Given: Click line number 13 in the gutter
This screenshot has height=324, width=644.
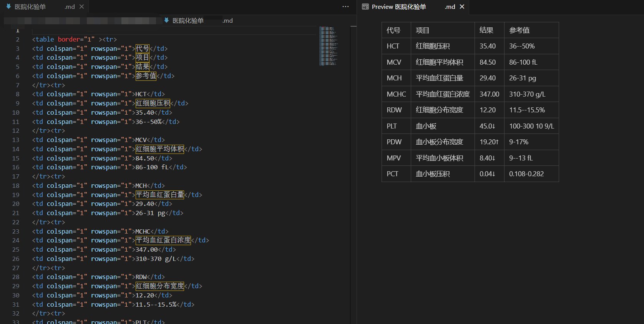Looking at the screenshot, I should coord(16,140).
